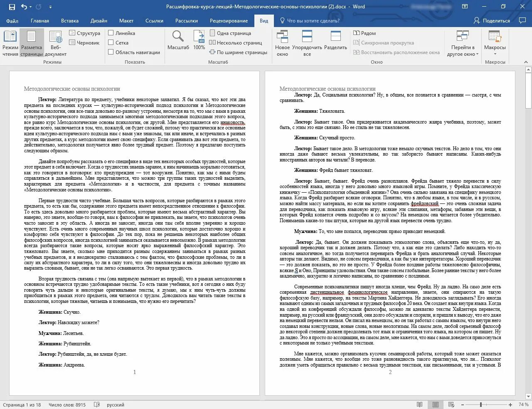Screen dimensions: 532x409
Task: Select Несколько страниц view
Action: [236, 43]
